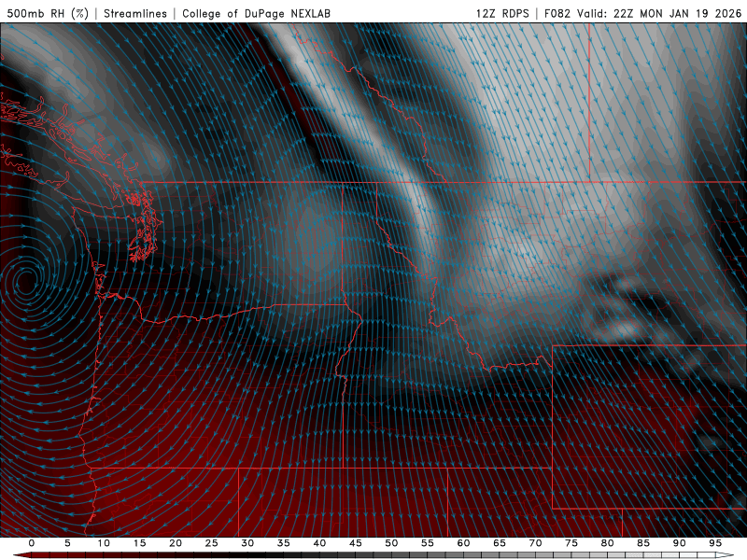Click the colorbar label "10"

104,543
